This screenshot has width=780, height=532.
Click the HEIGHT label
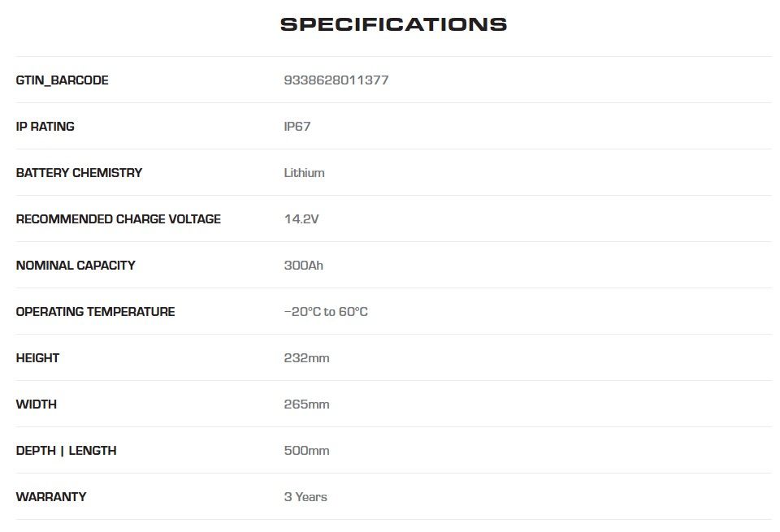(37, 358)
